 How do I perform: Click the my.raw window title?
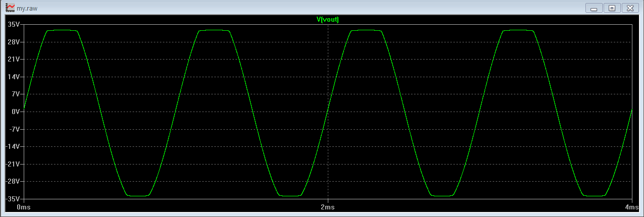click(27, 9)
